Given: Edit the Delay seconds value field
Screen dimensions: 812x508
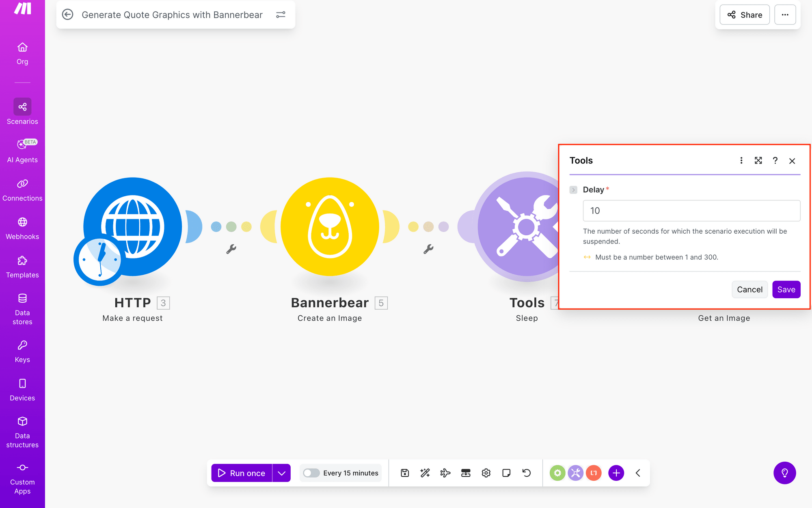Looking at the screenshot, I should coord(691,211).
